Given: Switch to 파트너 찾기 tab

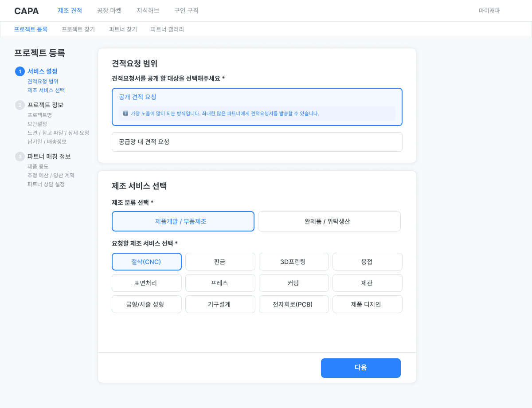Looking at the screenshot, I should point(123,29).
